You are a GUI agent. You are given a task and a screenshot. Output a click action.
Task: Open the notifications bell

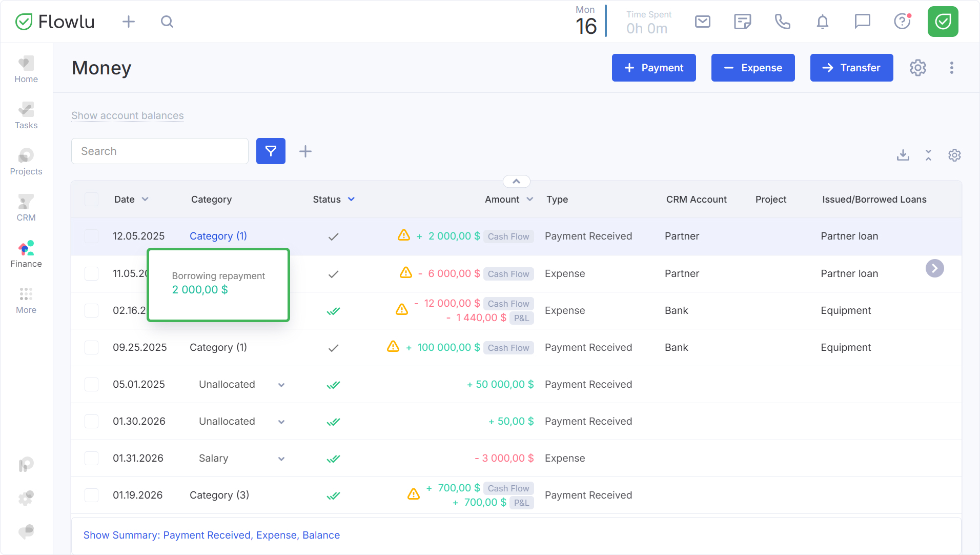(x=822, y=22)
